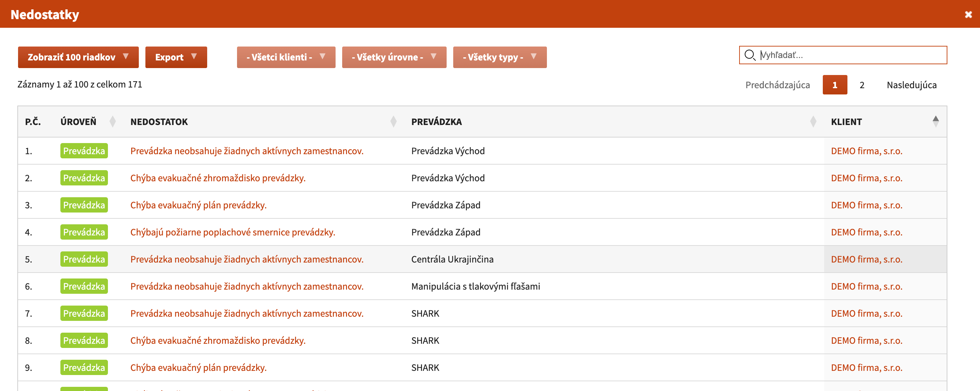Click Nasledujúca next page link

pos(912,85)
